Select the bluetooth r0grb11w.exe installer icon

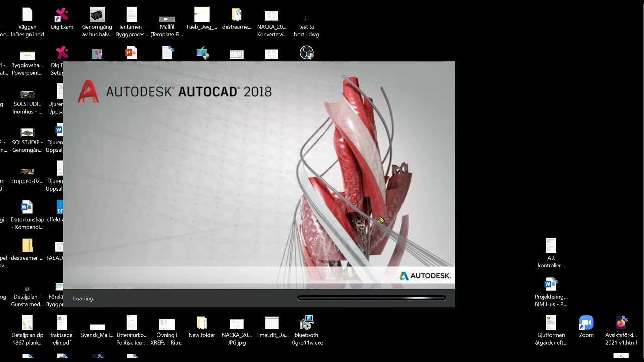(306, 331)
